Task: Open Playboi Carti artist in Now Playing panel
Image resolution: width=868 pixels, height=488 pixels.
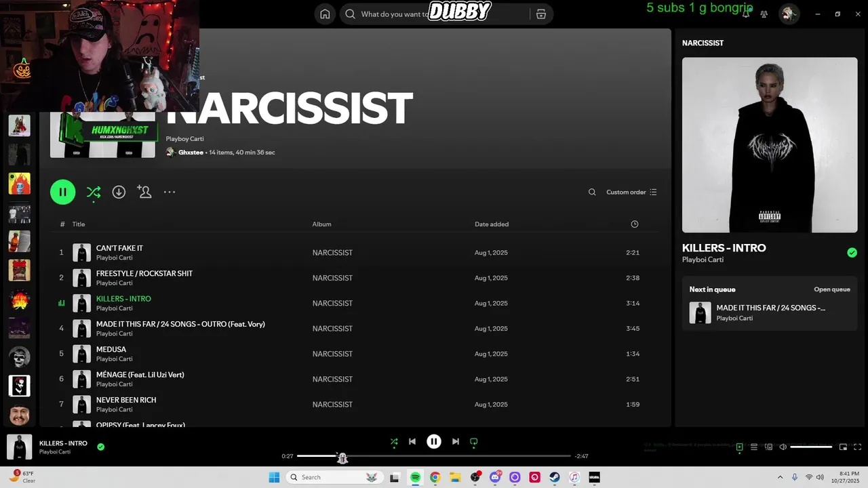Action: pyautogui.click(x=703, y=260)
